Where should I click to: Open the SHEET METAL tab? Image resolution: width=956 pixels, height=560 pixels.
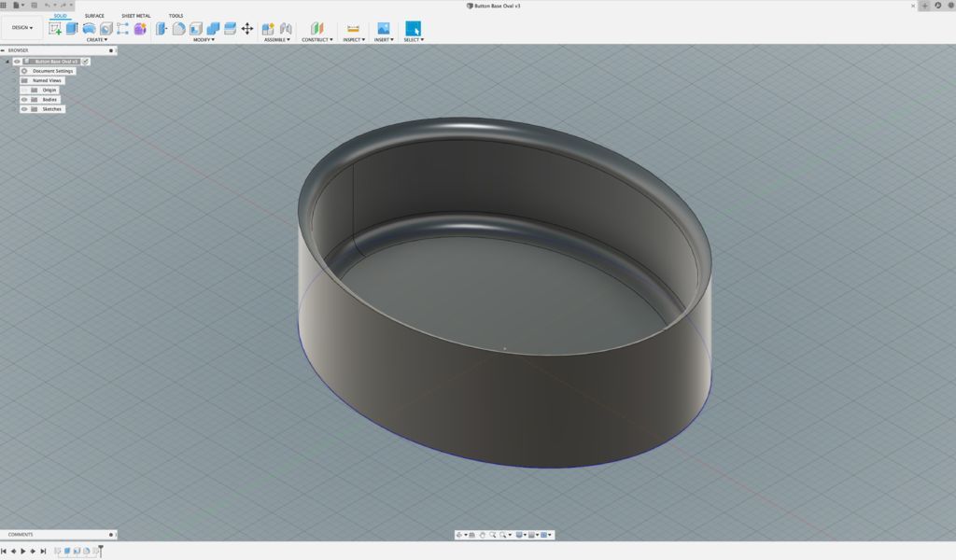136,16
